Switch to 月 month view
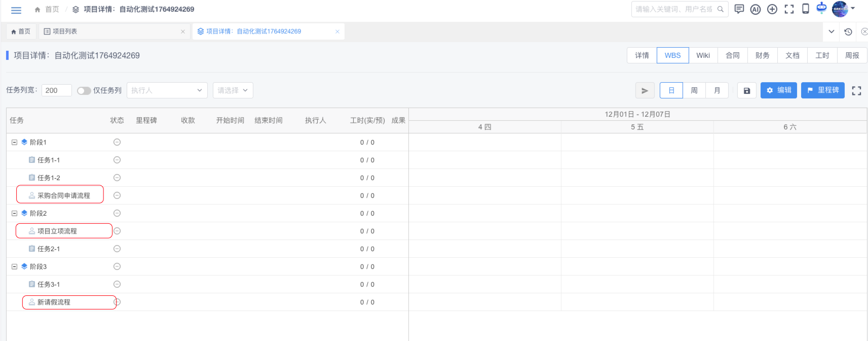 717,90
